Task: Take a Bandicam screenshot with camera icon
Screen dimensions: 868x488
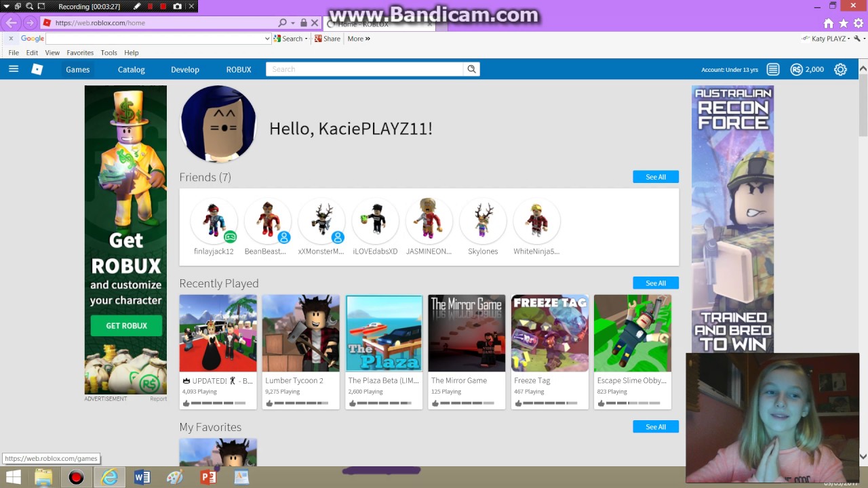Action: [x=178, y=6]
